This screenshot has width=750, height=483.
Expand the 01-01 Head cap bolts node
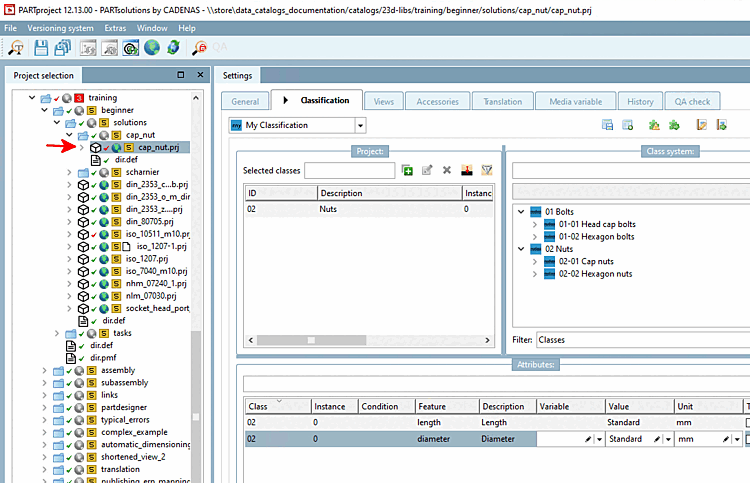click(535, 224)
